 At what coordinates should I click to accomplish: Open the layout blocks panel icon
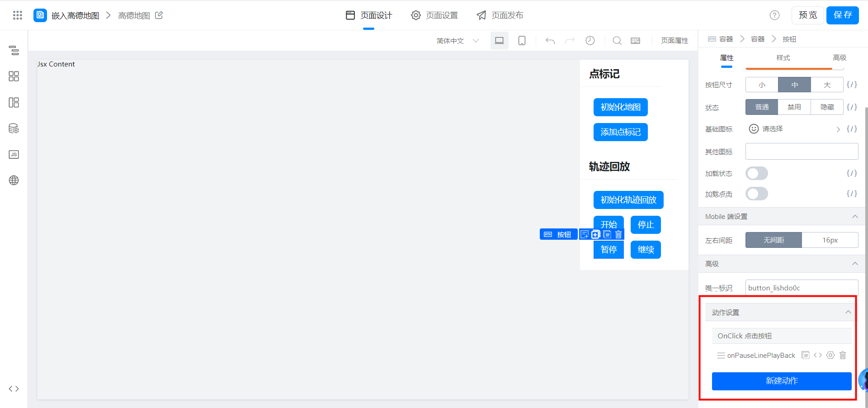coord(14,102)
